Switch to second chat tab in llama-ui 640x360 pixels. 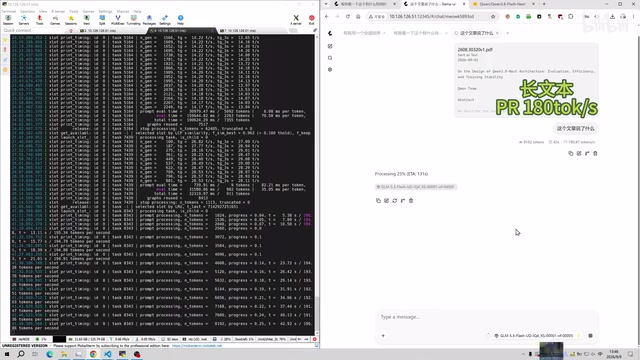(x=419, y=33)
